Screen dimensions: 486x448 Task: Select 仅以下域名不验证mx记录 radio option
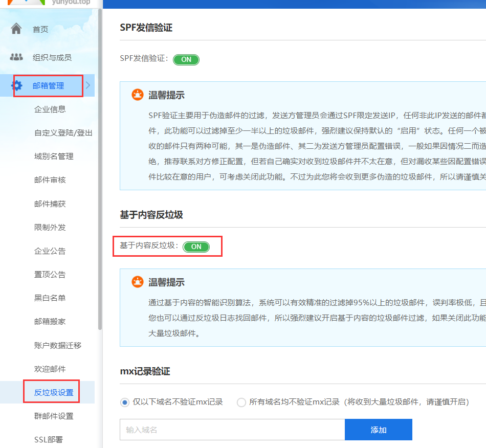125,402
